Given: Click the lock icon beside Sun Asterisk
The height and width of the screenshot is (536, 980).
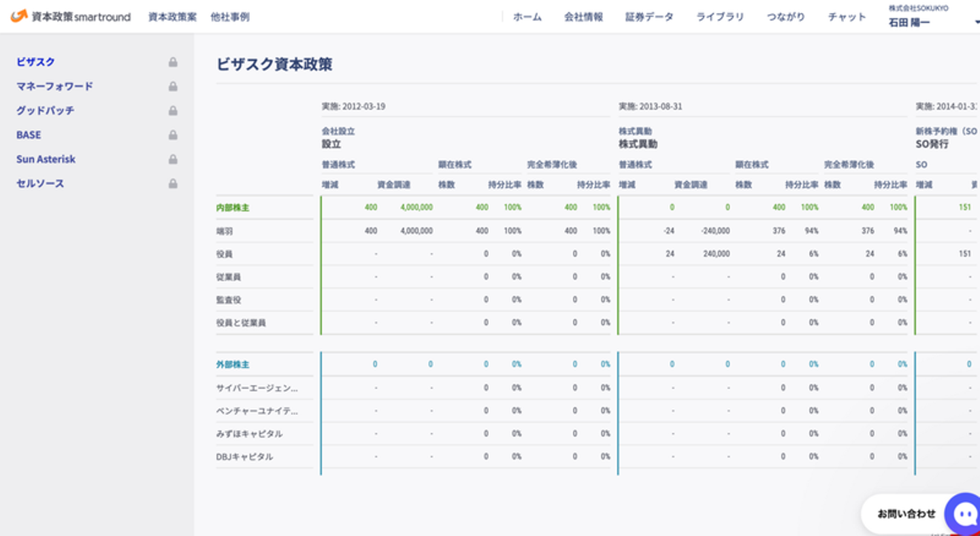Looking at the screenshot, I should coord(173,159).
